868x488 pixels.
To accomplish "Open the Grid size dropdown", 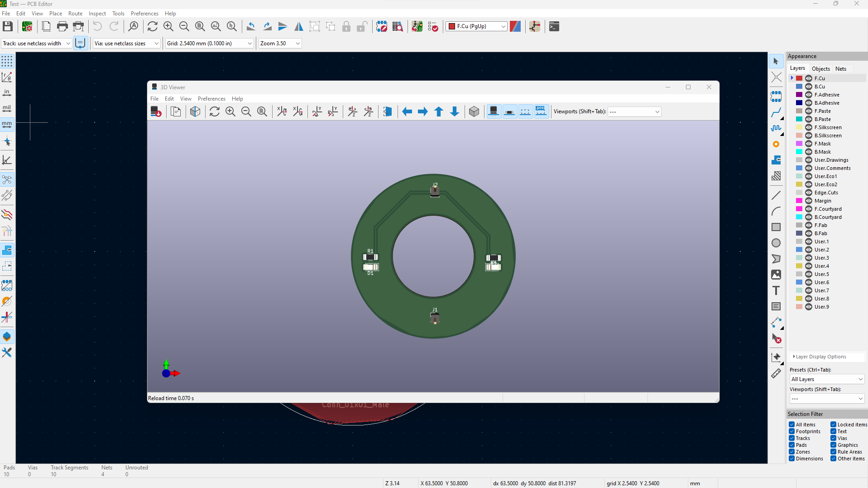I will 209,43.
